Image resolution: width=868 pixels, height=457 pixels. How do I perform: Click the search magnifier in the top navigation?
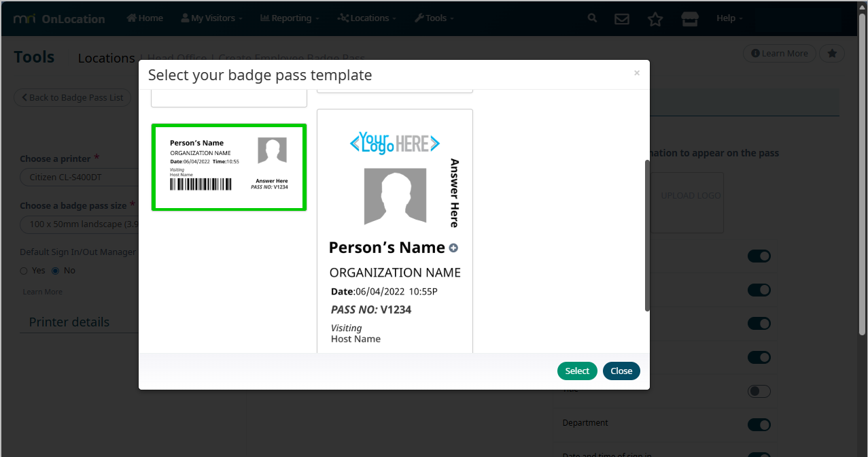(593, 18)
